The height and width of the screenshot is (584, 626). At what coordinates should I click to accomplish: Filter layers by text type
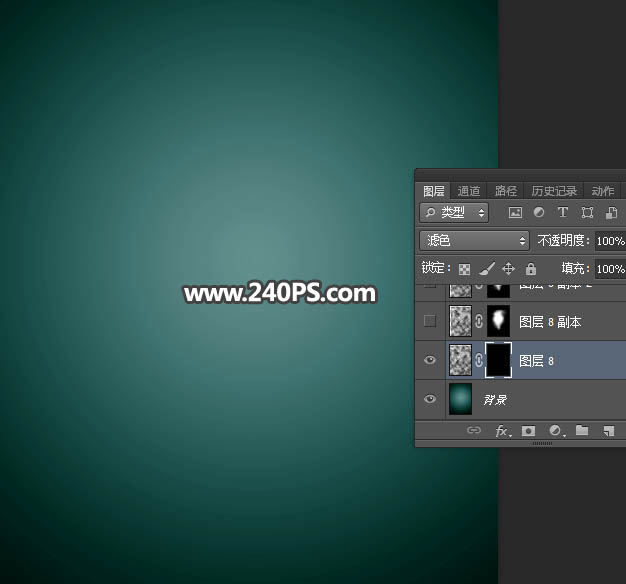point(563,213)
